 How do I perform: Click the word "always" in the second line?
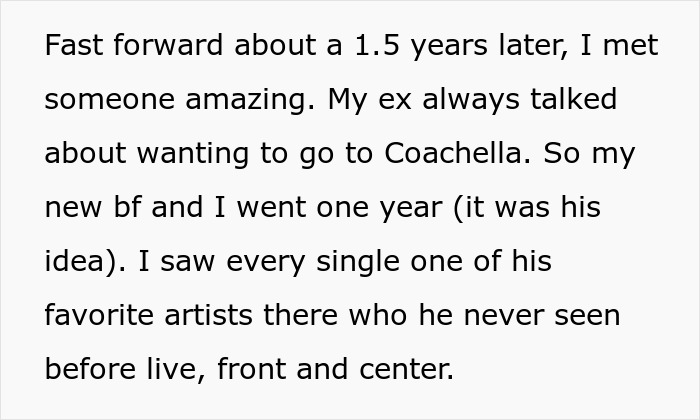pos(471,100)
